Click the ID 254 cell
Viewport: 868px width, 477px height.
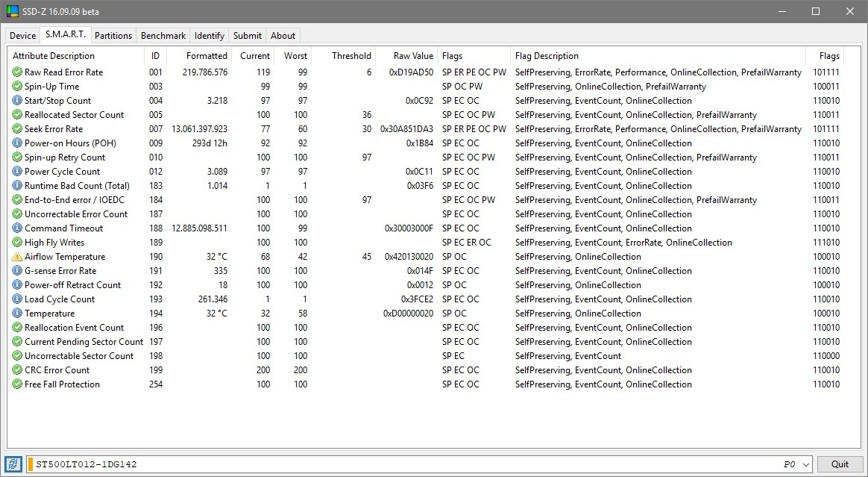coord(156,384)
